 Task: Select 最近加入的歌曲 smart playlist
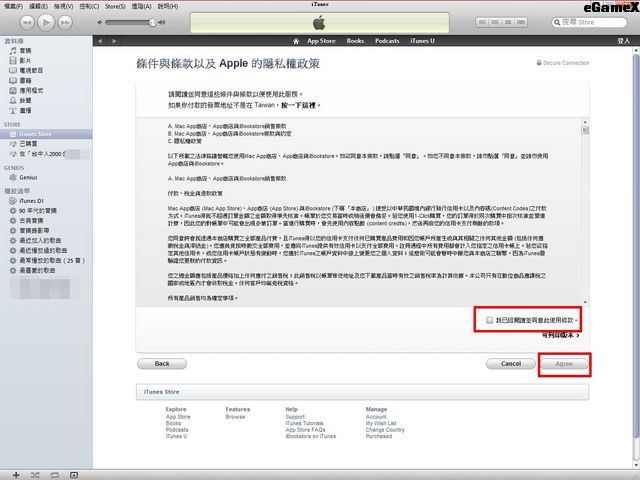40,240
